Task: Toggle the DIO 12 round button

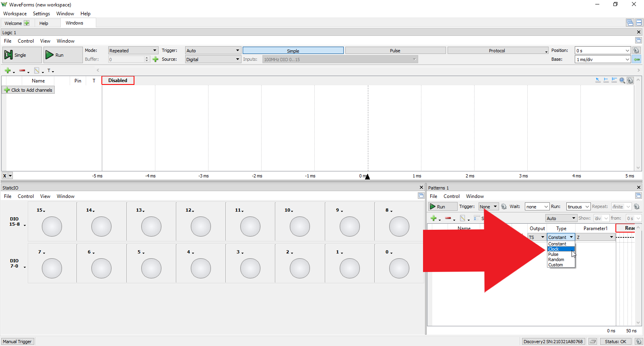Action: point(201,227)
